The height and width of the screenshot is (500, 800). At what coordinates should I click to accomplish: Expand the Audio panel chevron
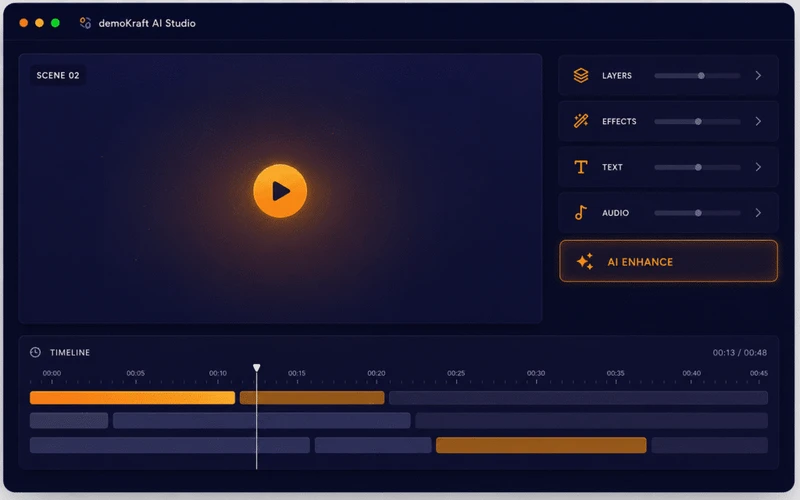(758, 213)
